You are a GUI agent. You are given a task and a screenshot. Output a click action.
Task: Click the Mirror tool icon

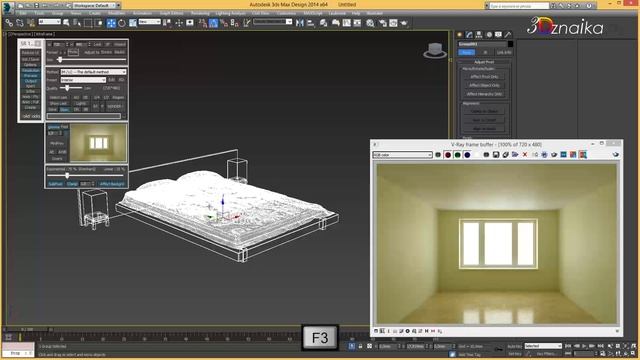click(300, 23)
